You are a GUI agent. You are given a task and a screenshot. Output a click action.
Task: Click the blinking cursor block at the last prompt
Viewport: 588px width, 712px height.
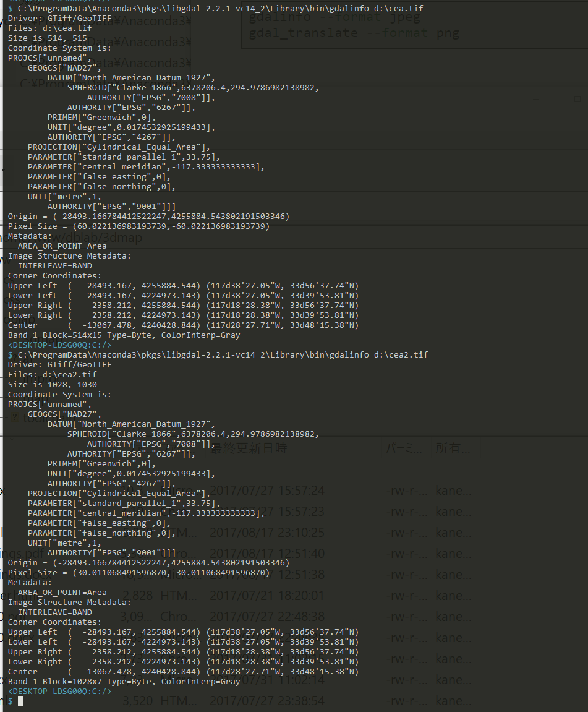click(20, 701)
